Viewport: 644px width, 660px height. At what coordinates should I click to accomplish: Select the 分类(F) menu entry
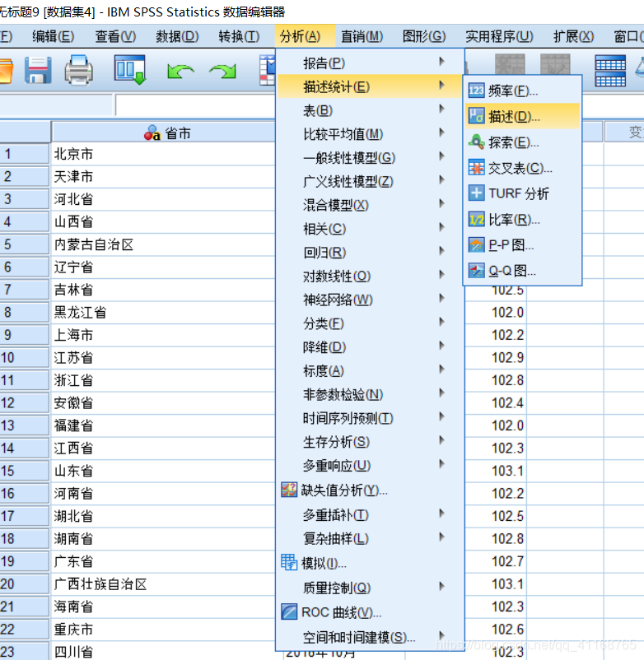tap(371, 323)
